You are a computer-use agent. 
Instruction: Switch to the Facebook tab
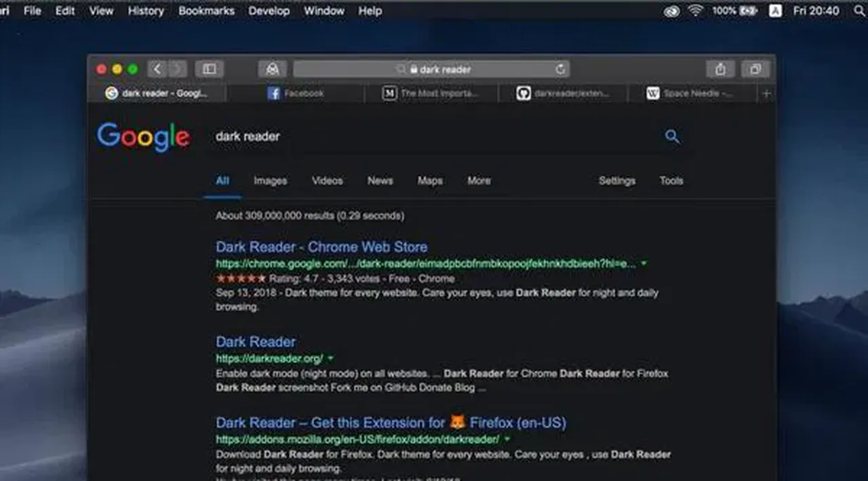296,93
